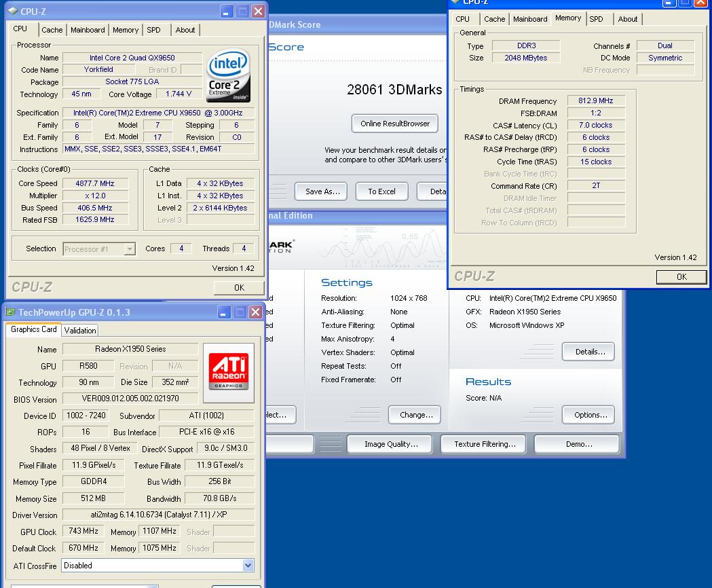Open system Details in 3DMark
The height and width of the screenshot is (588, 712).
pos(588,352)
